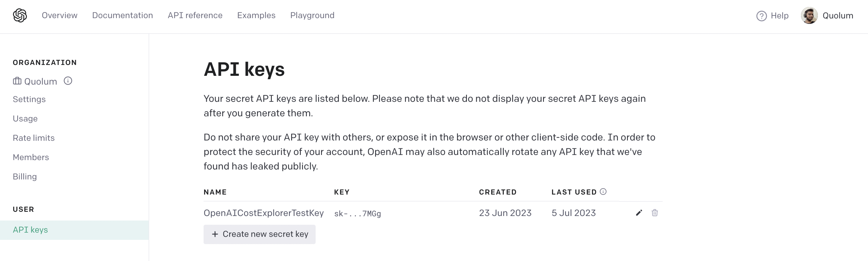Open the Playground
Image resolution: width=868 pixels, height=261 pixels.
point(312,15)
